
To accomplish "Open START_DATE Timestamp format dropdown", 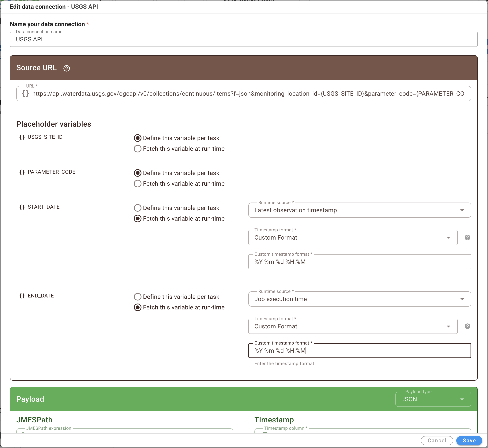I will click(353, 238).
